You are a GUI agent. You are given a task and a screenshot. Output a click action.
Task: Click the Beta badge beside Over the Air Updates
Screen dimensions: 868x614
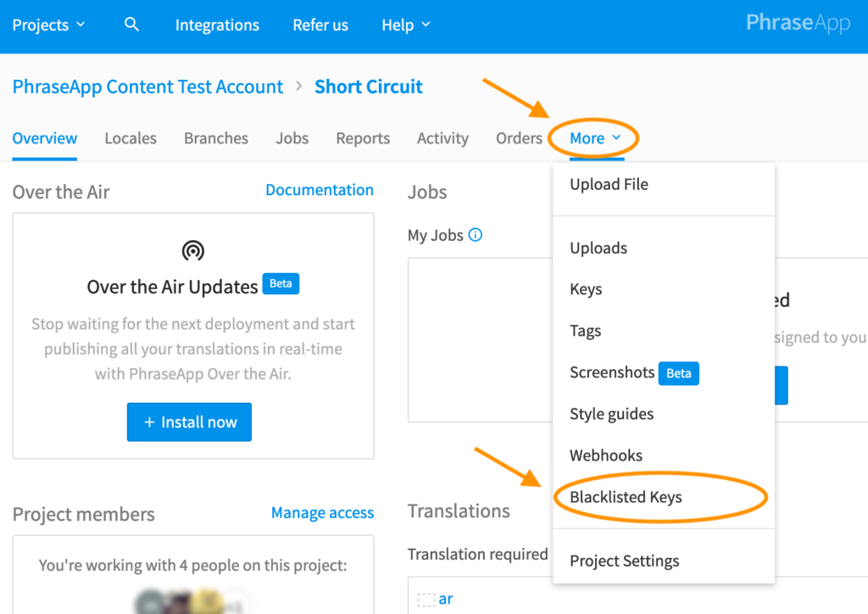pos(281,283)
